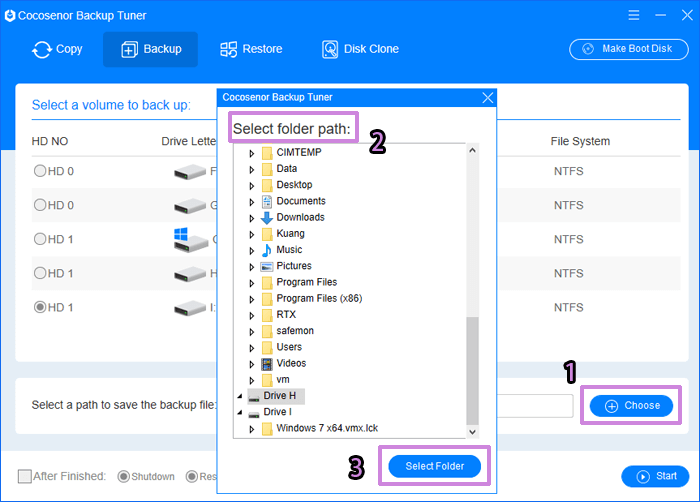Close the Select folder path dialog
The height and width of the screenshot is (502, 700).
click(x=488, y=97)
